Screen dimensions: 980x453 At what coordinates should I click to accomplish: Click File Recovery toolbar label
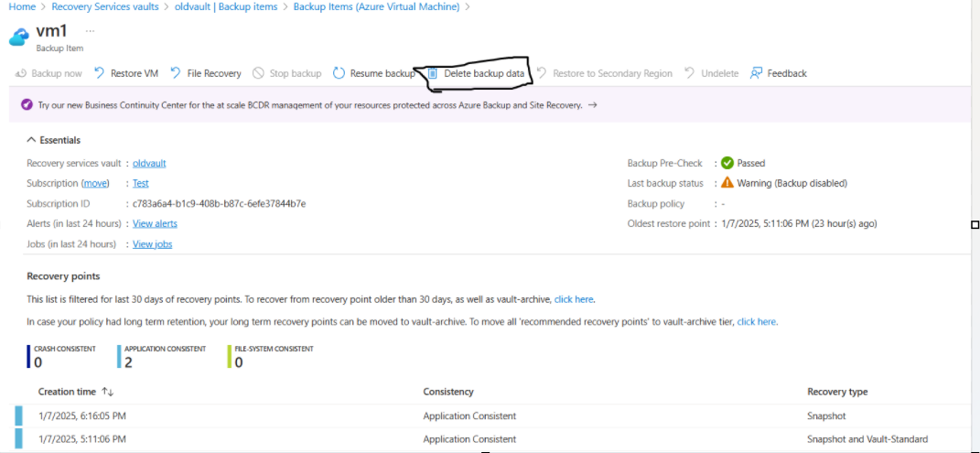click(214, 73)
